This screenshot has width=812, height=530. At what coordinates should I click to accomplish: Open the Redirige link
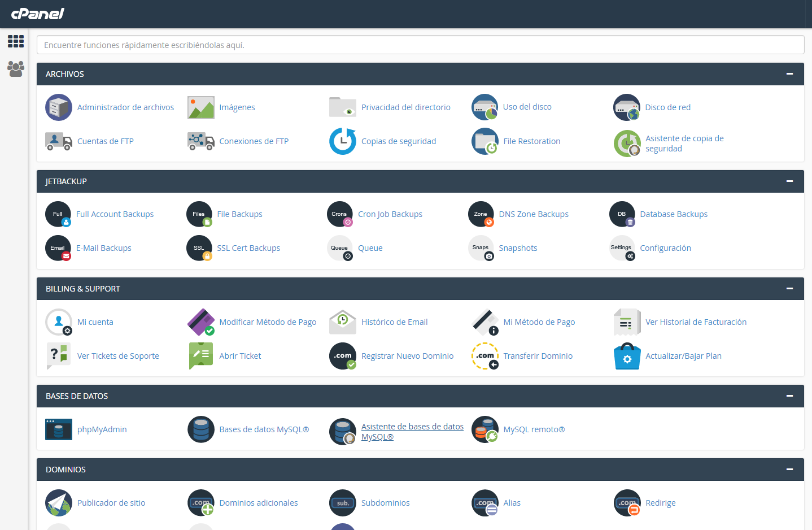pos(661,503)
